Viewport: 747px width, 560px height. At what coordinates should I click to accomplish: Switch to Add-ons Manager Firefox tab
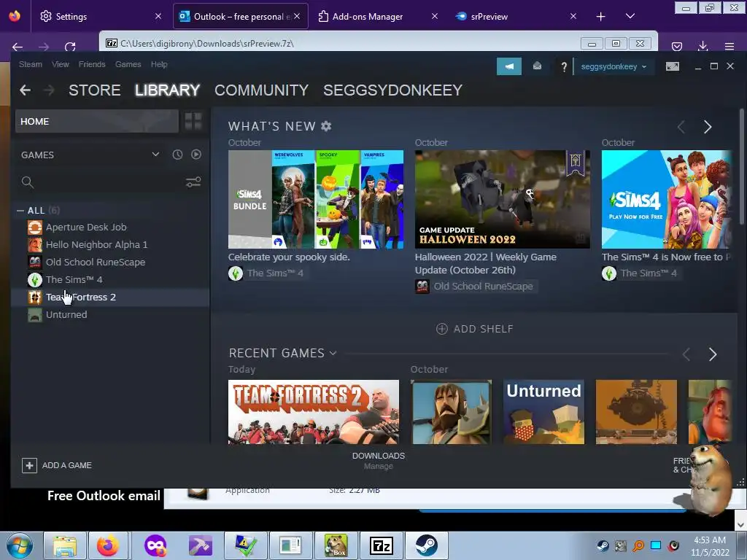[x=377, y=17]
